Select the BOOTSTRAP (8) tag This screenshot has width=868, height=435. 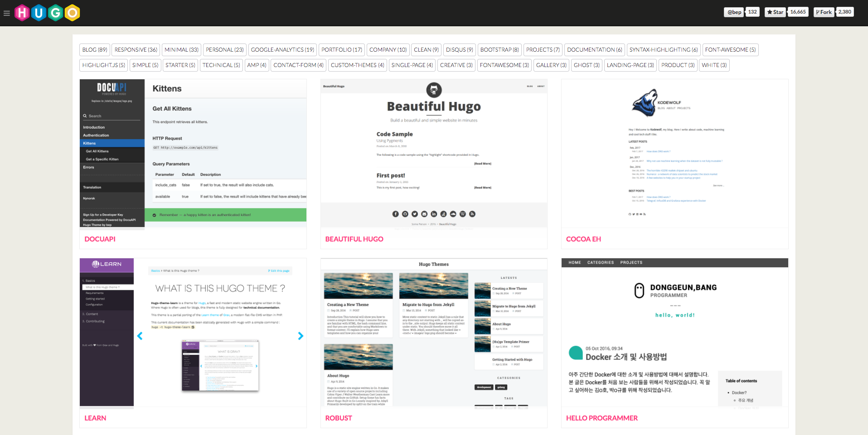coord(499,50)
